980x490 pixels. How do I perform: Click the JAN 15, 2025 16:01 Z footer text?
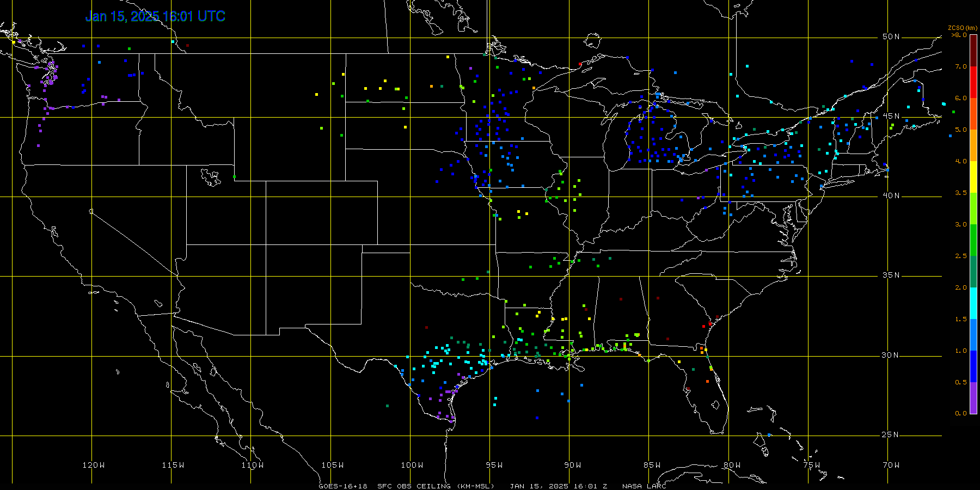pos(559,486)
